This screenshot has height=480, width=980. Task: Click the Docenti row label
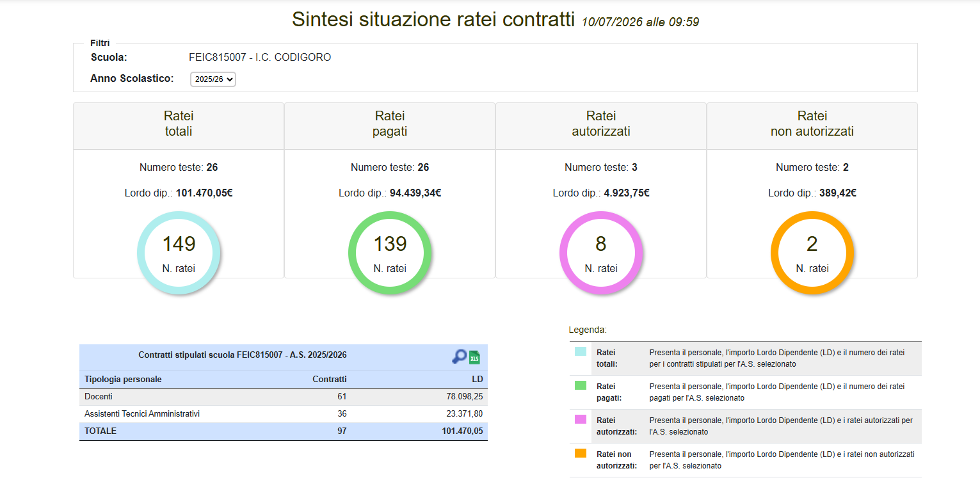click(x=99, y=397)
